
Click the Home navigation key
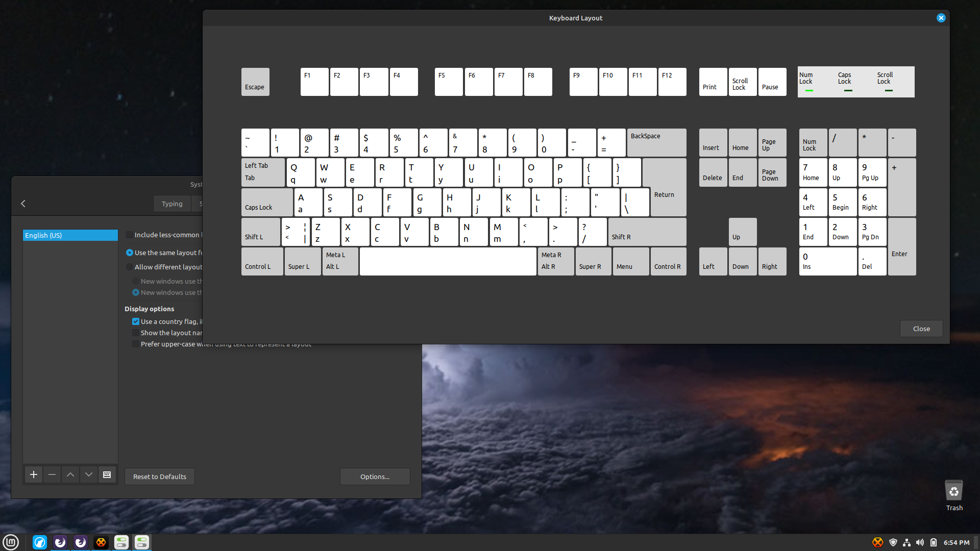(743, 142)
